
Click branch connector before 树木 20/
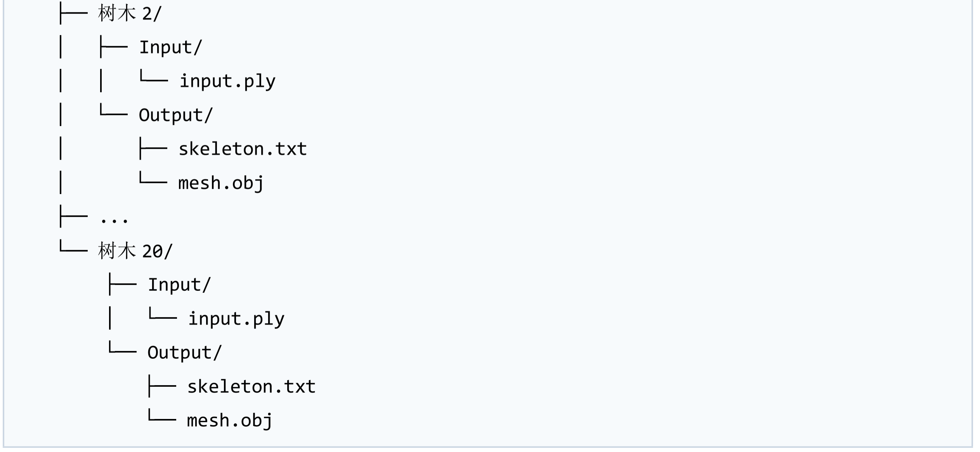[74, 247]
